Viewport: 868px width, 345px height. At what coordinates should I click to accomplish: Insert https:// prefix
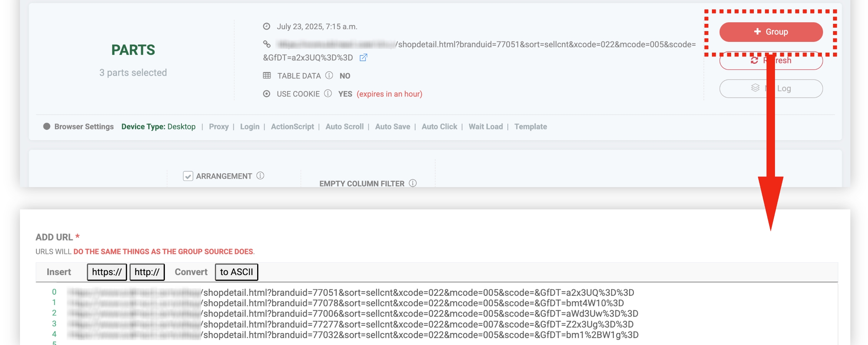[107, 272]
